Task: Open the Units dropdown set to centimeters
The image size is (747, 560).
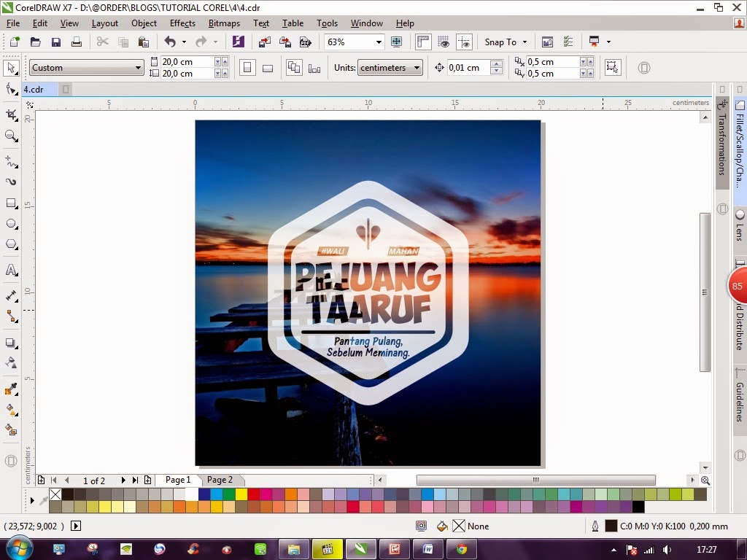Action: pyautogui.click(x=388, y=67)
